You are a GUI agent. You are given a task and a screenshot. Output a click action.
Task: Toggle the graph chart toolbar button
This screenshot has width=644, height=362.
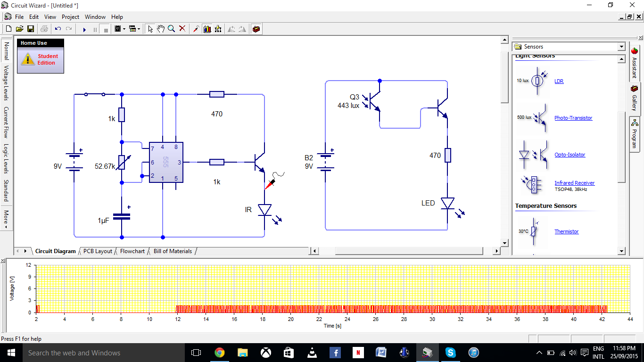[207, 29]
